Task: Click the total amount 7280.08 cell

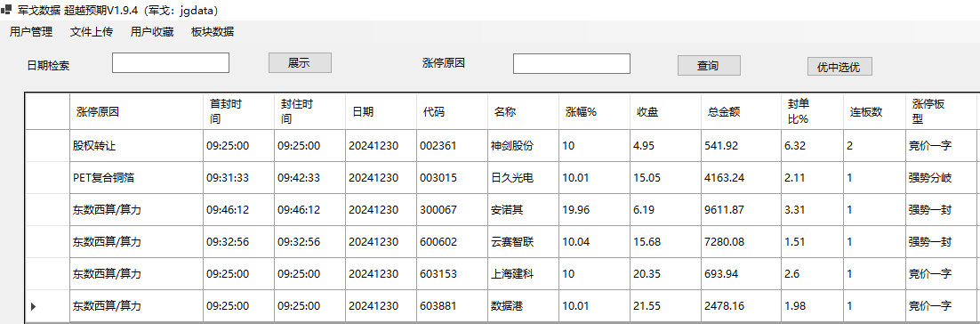Action: 742,241
